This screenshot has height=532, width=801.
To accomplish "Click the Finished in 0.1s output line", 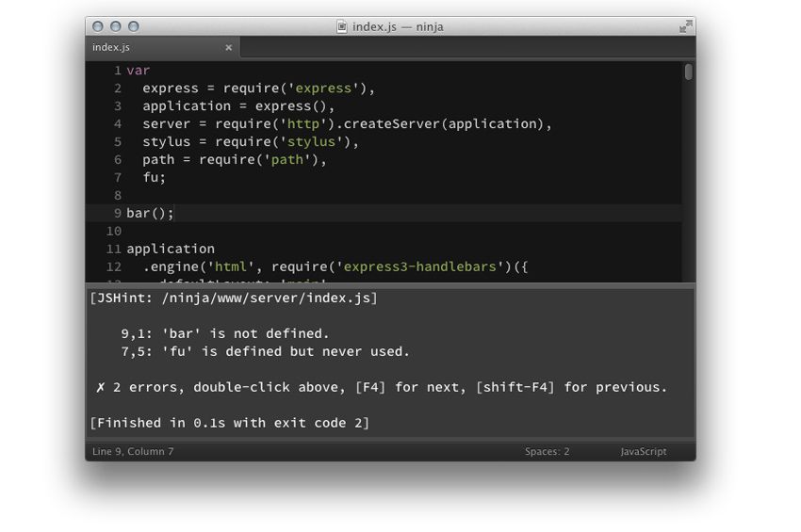I will pyautogui.click(x=229, y=423).
